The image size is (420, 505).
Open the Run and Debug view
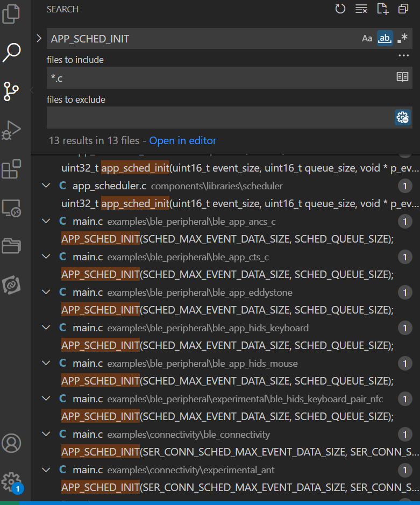(x=11, y=130)
